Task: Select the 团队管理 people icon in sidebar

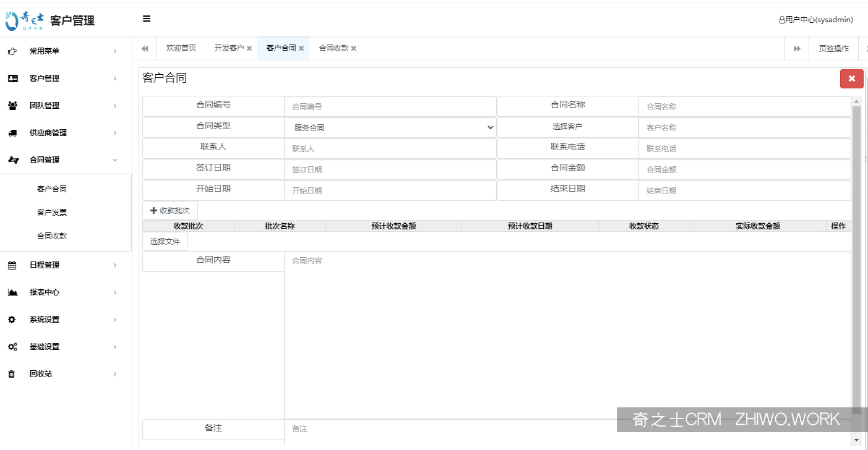Action: tap(12, 105)
